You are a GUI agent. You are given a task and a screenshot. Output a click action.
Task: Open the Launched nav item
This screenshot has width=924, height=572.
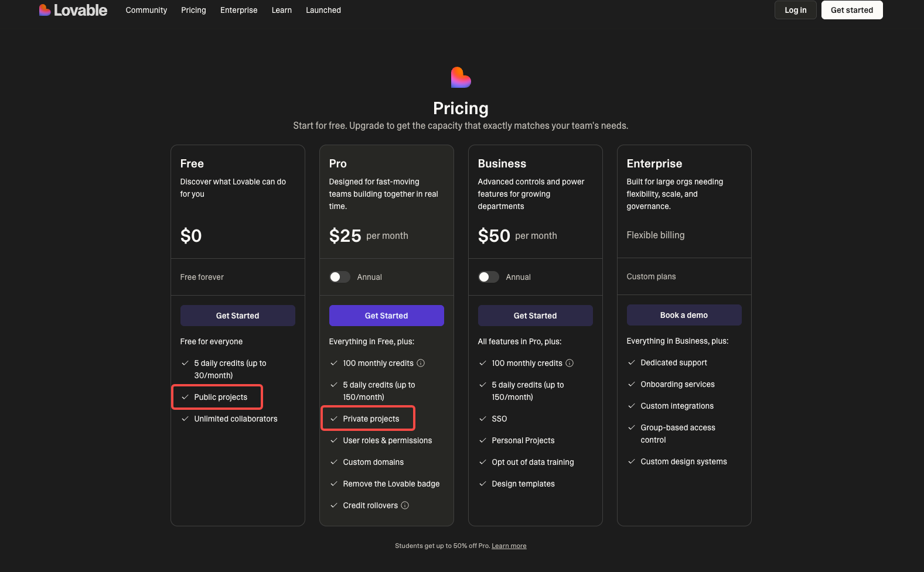[323, 10]
